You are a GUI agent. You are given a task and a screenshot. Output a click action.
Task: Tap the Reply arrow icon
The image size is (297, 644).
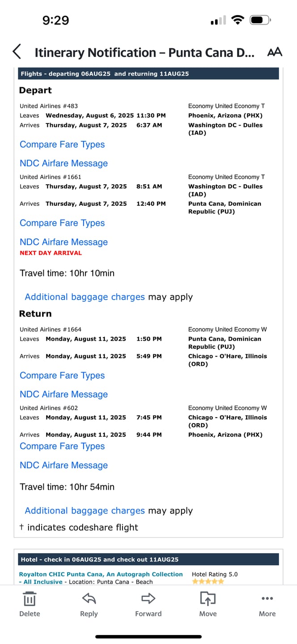click(x=89, y=604)
